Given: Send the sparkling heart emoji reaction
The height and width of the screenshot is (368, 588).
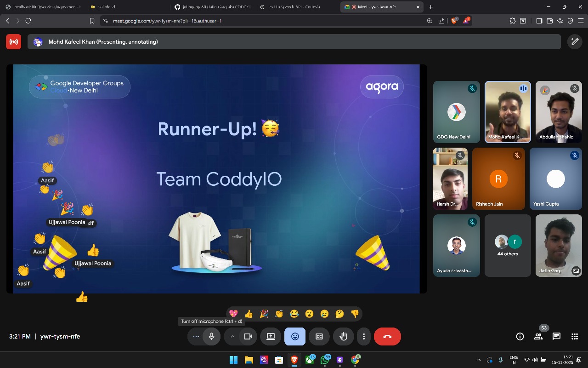Looking at the screenshot, I should coord(233,314).
